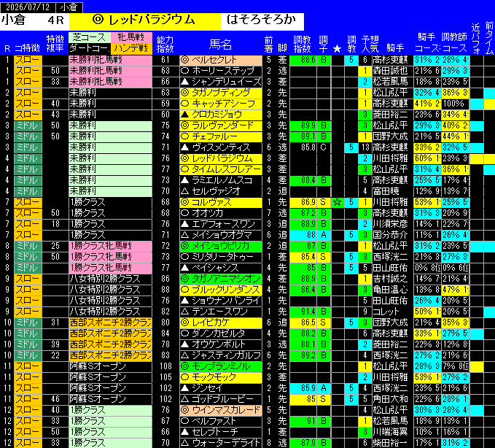This screenshot has height=448, width=495.
Task: Click jockey 柴田裕一
Action: (x=392, y=443)
